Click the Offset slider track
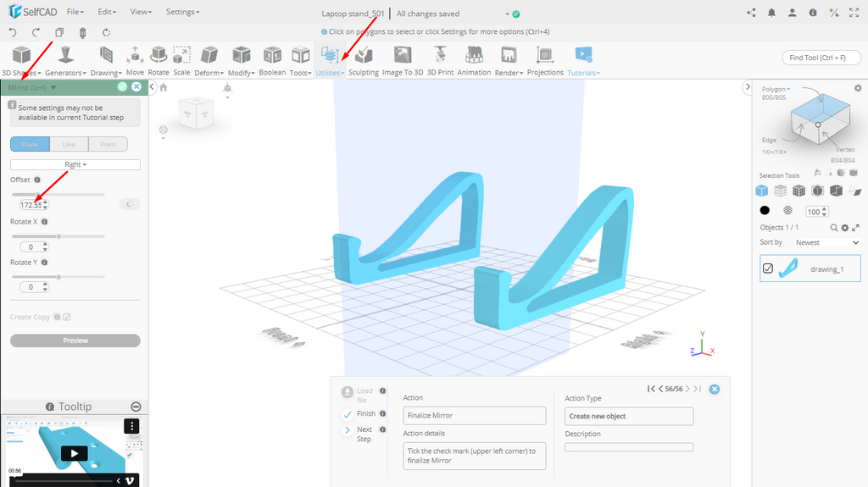 58,194
